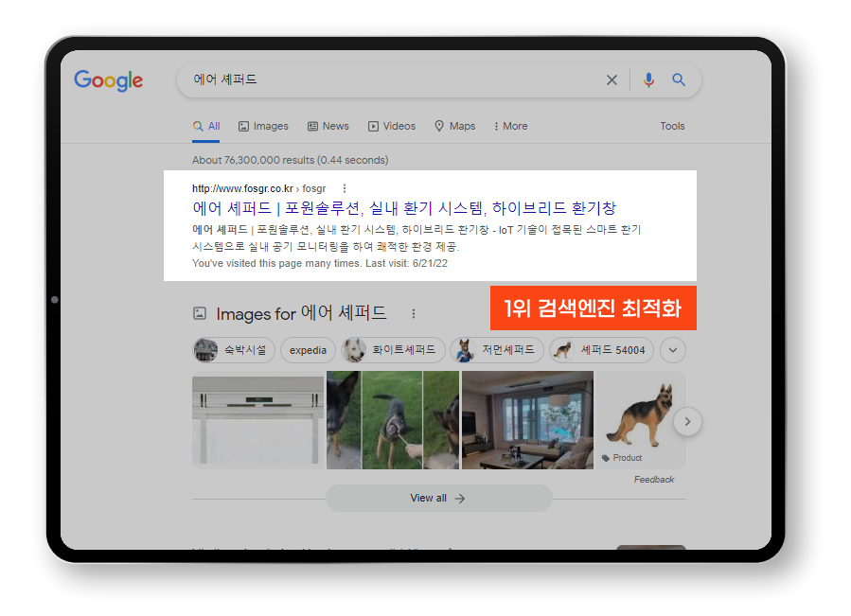851x616 pixels.
Task: Select the 숙박시설 image filter chip
Action: tap(234, 350)
